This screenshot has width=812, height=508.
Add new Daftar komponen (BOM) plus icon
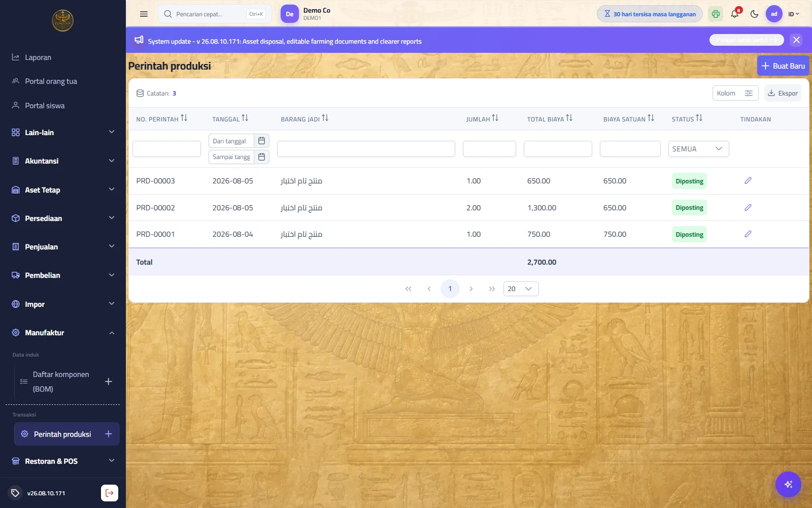pos(108,382)
